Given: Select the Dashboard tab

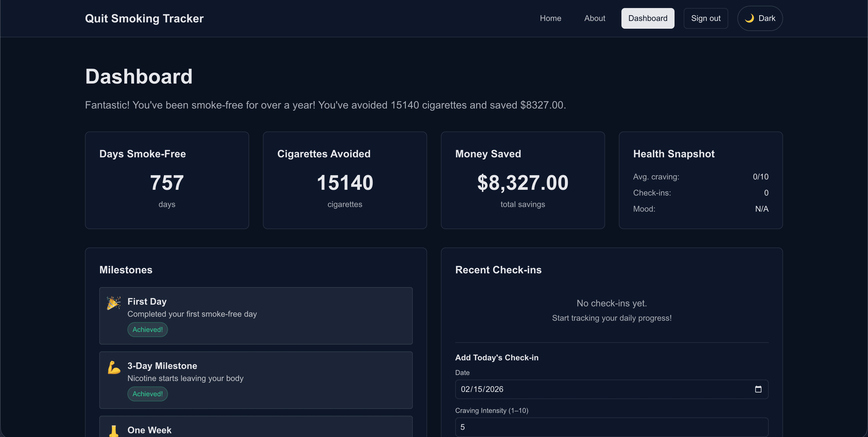Looking at the screenshot, I should (648, 18).
